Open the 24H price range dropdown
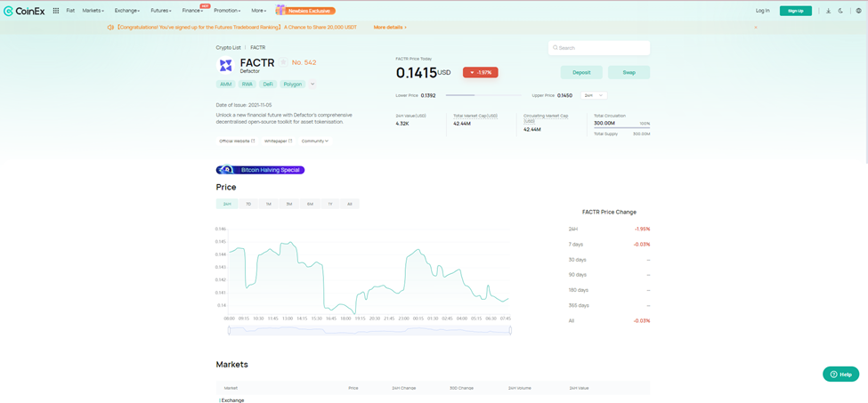The image size is (868, 403). click(594, 96)
